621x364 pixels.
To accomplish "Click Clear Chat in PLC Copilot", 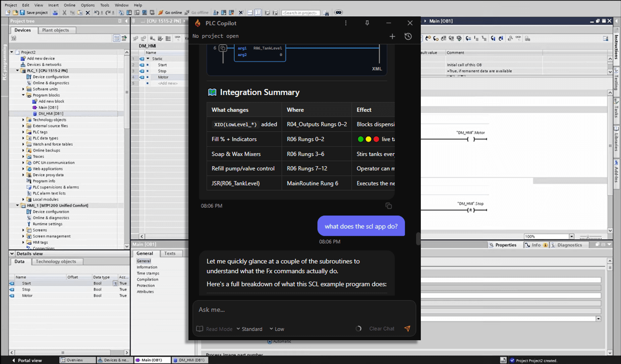I will 382,329.
